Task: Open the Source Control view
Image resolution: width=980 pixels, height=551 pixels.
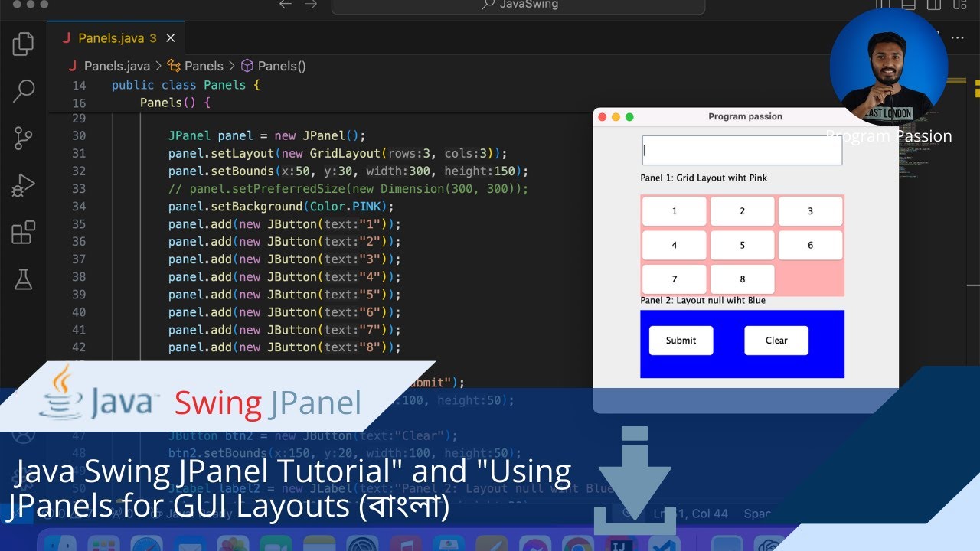Action: (23, 139)
